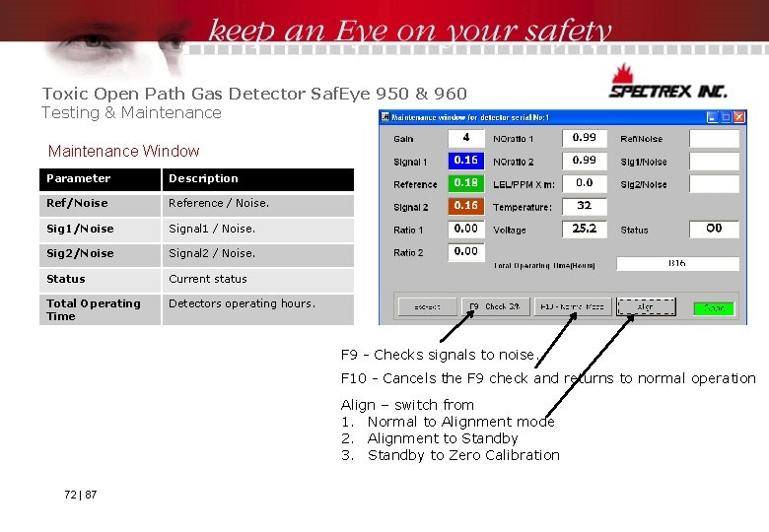Click the orange Signal 2 value 0.16
Screen dimensions: 769x532
pos(466,206)
